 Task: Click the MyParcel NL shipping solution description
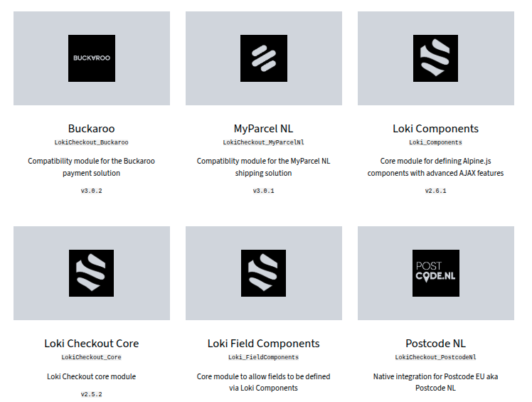pos(263,167)
